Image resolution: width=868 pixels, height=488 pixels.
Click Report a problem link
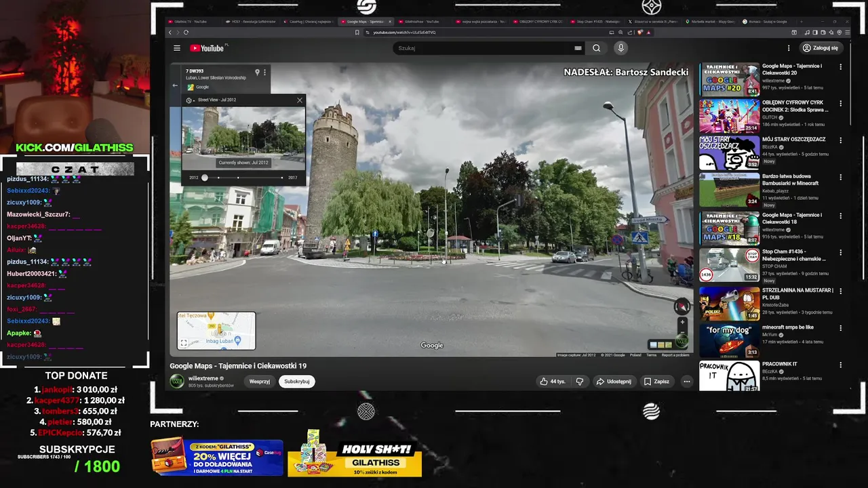pyautogui.click(x=675, y=355)
